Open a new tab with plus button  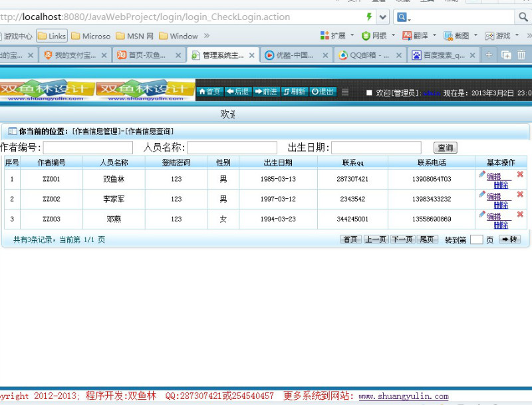coord(489,55)
